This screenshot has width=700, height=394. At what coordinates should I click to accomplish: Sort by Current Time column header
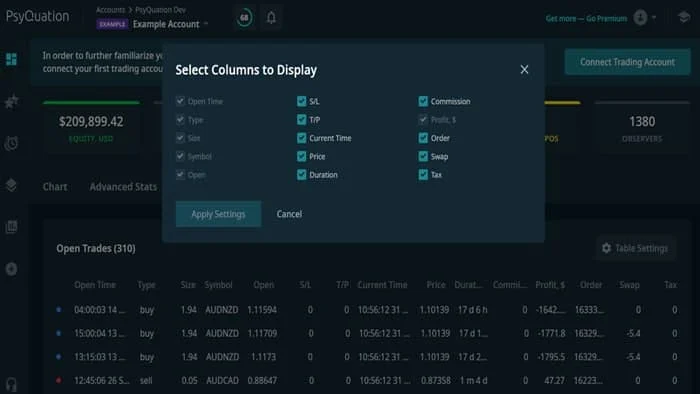pyautogui.click(x=382, y=285)
